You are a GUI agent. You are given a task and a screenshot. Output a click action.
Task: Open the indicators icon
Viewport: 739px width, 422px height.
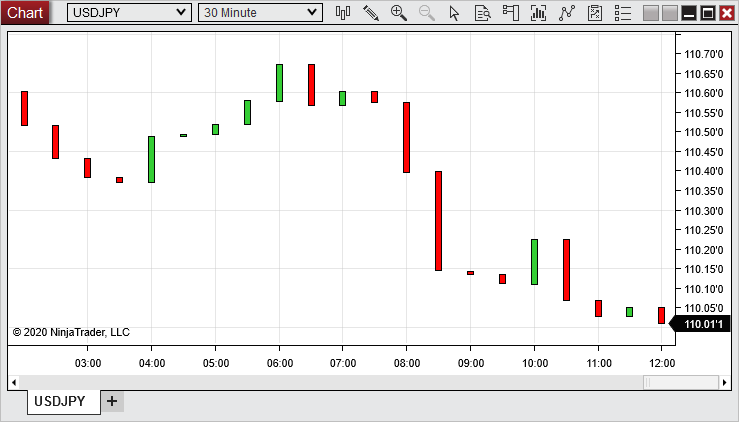539,13
